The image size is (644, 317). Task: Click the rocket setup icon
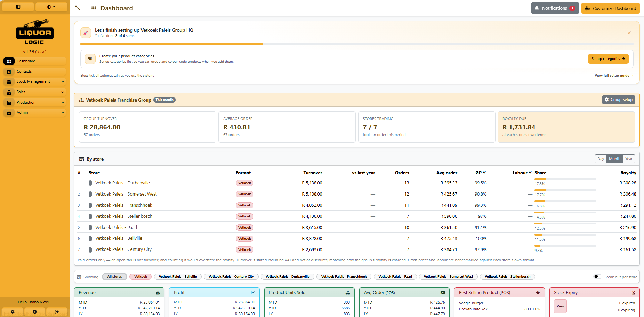(x=86, y=33)
